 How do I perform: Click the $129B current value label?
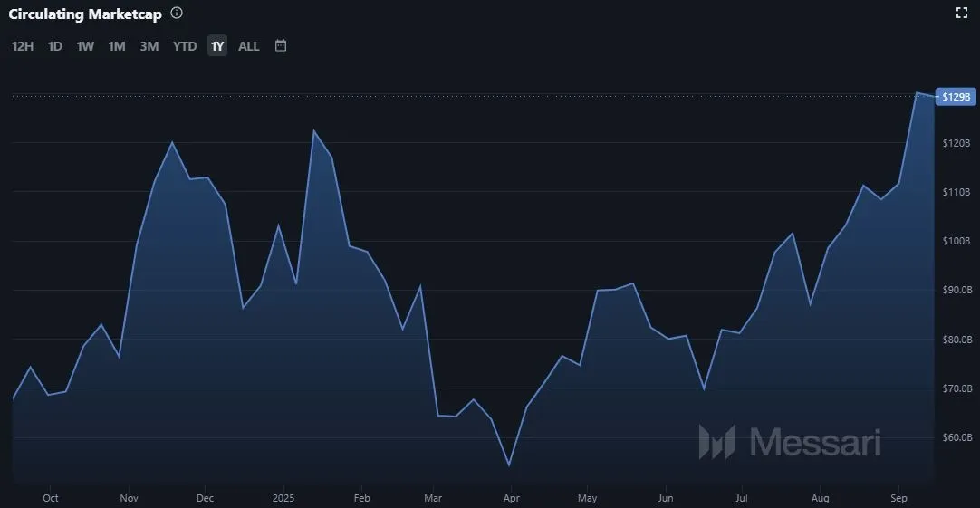click(x=956, y=97)
